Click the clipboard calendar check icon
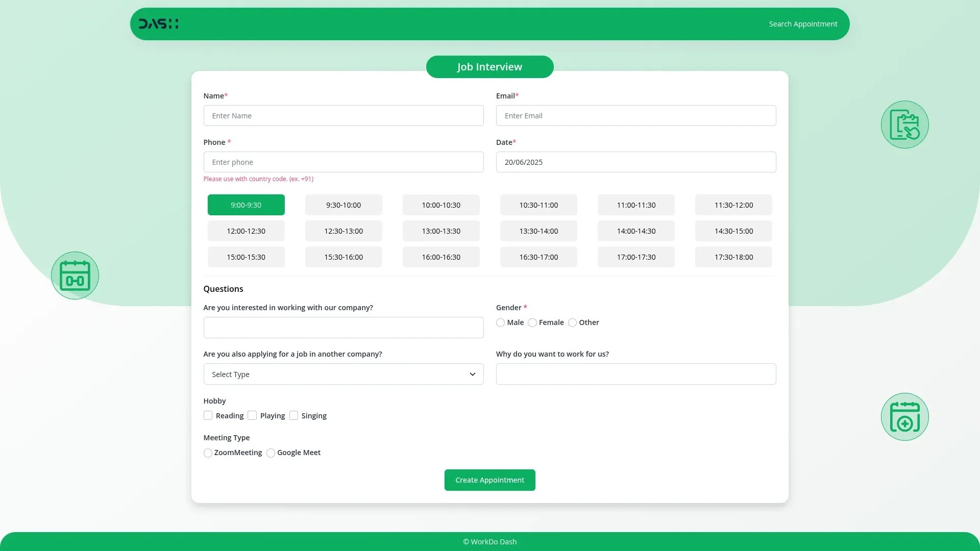980x551 pixels. pos(904,124)
